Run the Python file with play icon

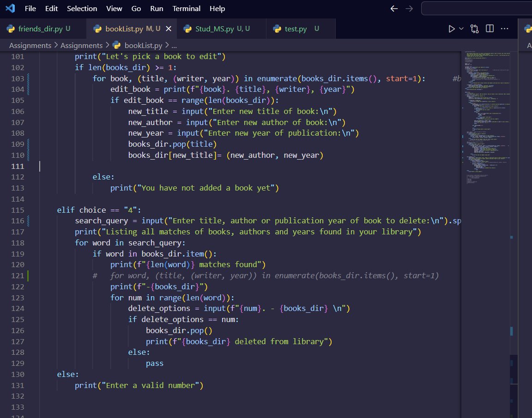tap(451, 29)
